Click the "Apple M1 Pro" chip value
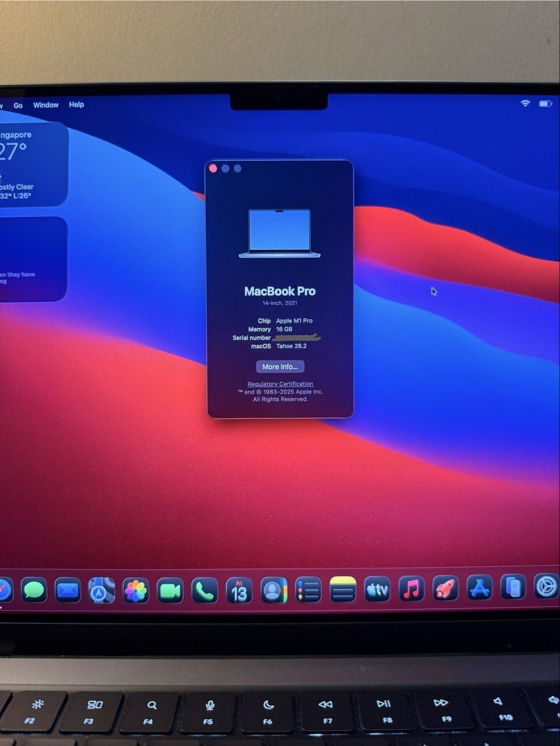 pyautogui.click(x=295, y=321)
